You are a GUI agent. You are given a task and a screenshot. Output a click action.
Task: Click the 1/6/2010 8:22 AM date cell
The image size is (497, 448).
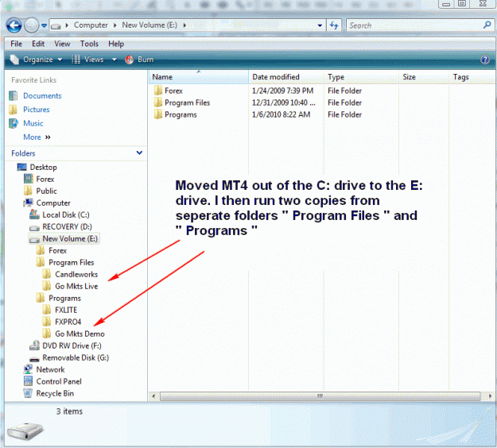point(281,114)
